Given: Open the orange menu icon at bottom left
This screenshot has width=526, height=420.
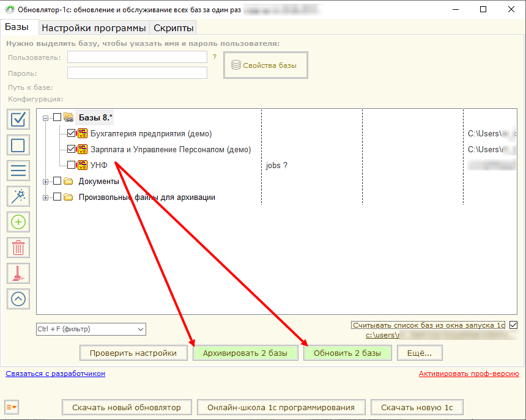Looking at the screenshot, I should tap(12, 407).
